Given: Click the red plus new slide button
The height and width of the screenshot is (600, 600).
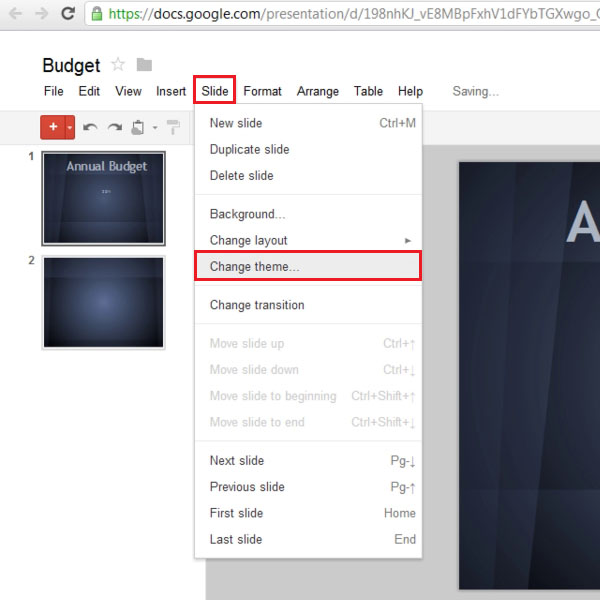Looking at the screenshot, I should coord(53,127).
